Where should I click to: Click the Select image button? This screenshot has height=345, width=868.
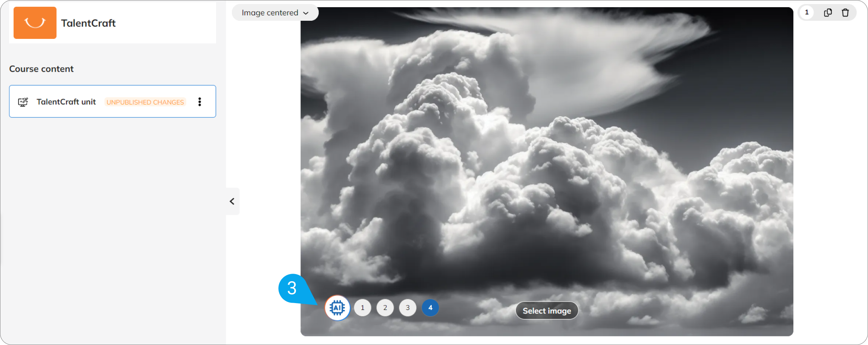point(547,311)
